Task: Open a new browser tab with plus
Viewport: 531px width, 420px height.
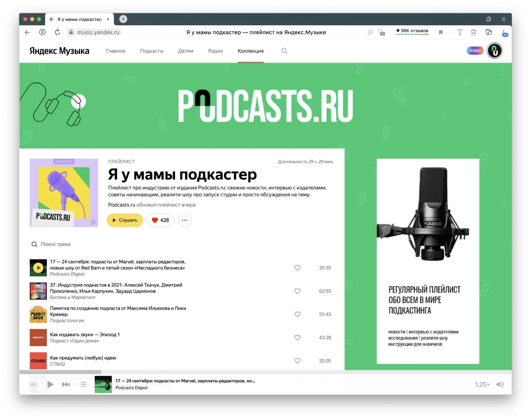Action: 123,19
